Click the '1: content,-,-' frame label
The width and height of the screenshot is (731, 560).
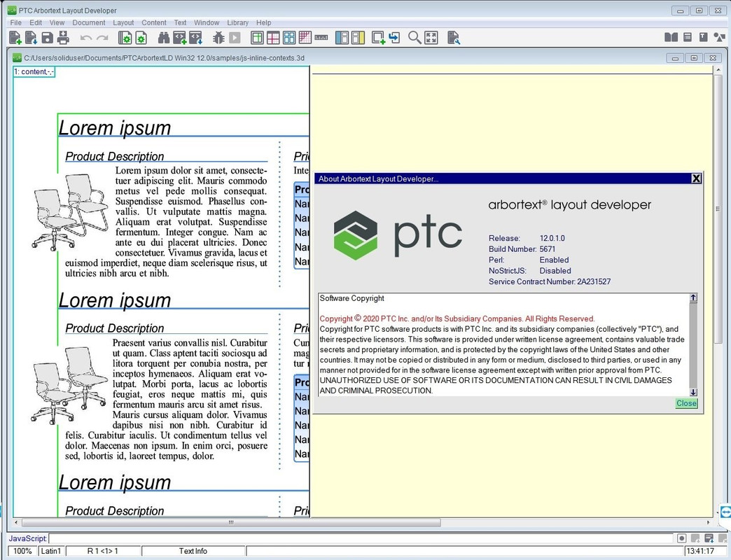(34, 71)
